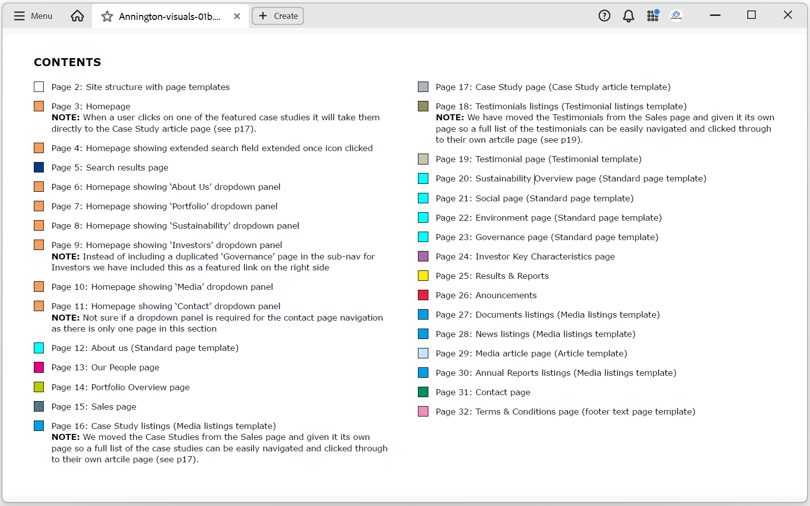
Task: Click the Create button
Action: pos(278,16)
